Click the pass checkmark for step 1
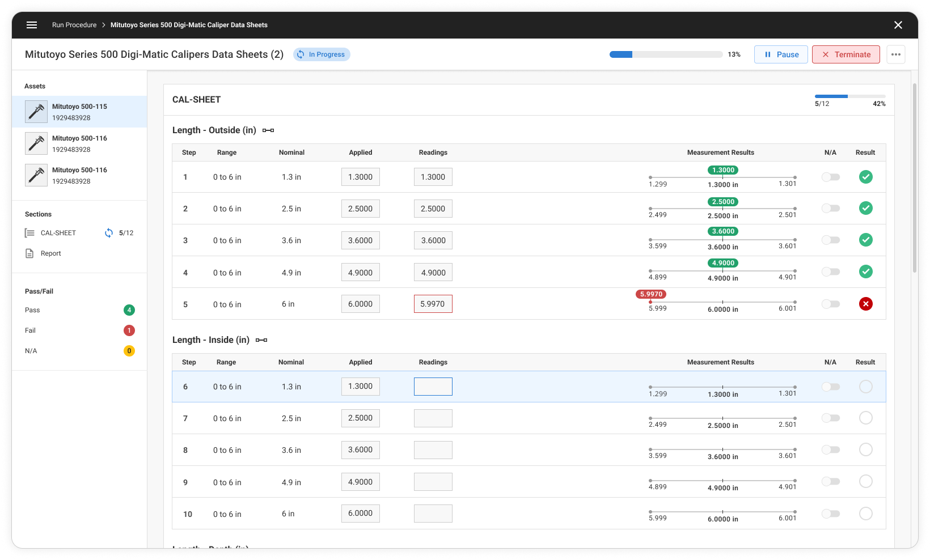The width and height of the screenshot is (930, 560). click(x=866, y=177)
